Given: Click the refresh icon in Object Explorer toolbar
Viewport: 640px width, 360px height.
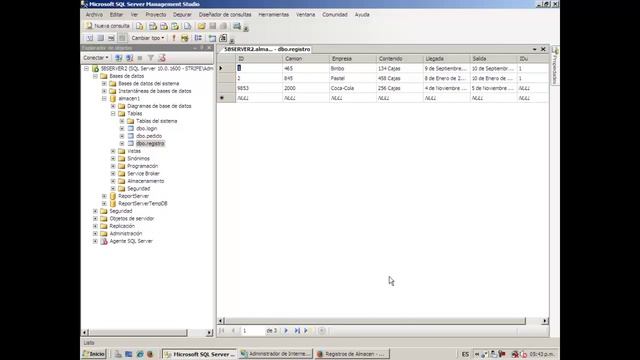Looking at the screenshot, I should click(x=162, y=58).
